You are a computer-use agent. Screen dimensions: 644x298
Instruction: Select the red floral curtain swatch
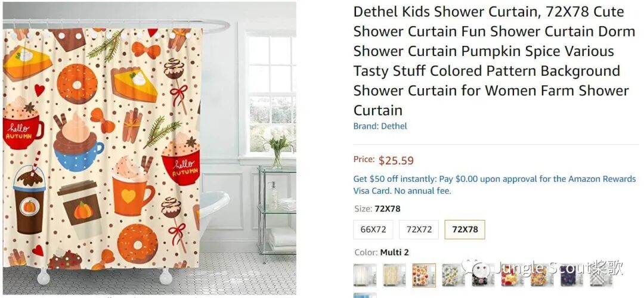click(x=513, y=275)
